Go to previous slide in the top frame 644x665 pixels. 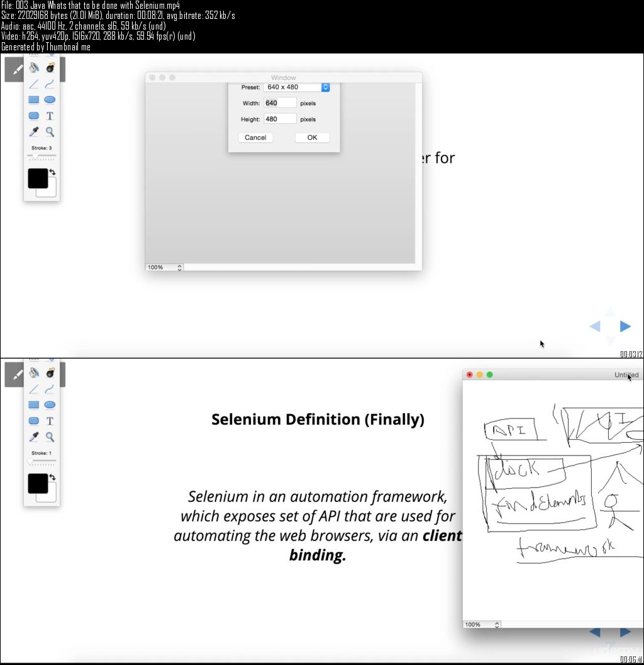(x=595, y=326)
